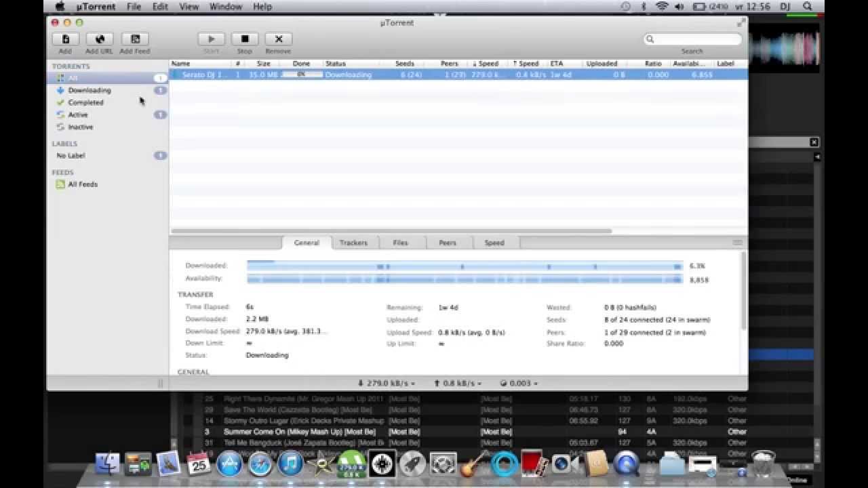868x488 pixels.
Task: Switch to the Trackers tab
Action: (x=353, y=243)
